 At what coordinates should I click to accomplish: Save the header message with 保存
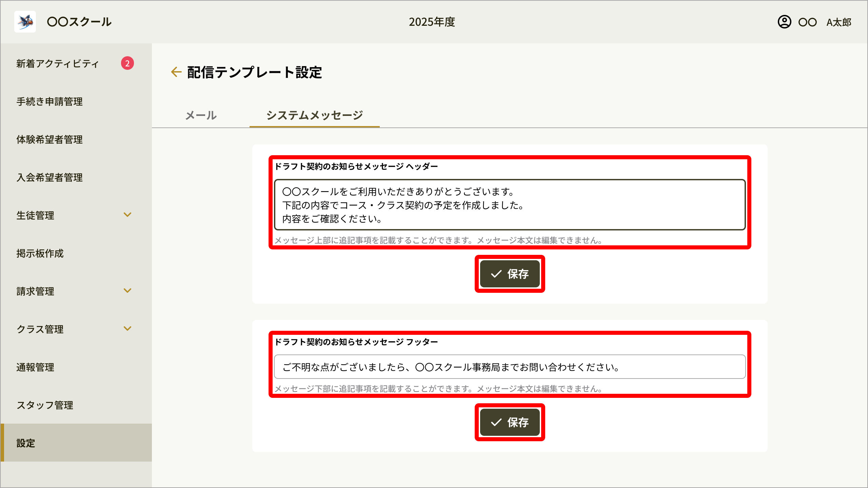coord(510,274)
